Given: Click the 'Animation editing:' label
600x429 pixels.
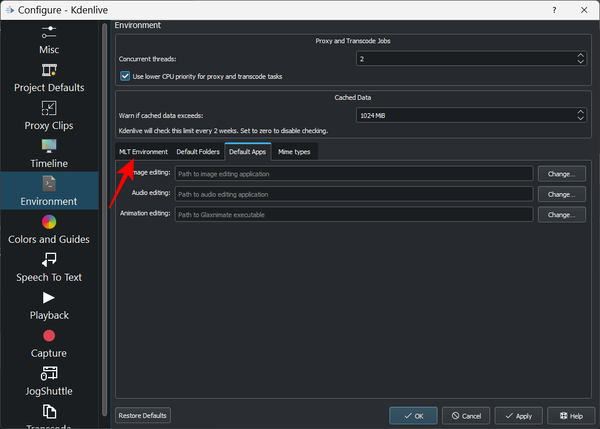Looking at the screenshot, I should [x=145, y=213].
